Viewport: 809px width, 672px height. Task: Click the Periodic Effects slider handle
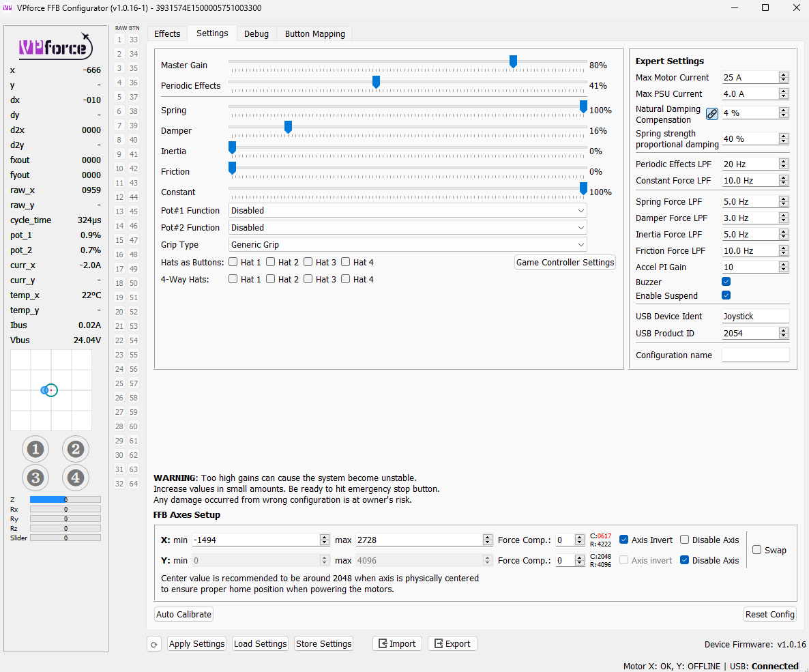(x=376, y=82)
